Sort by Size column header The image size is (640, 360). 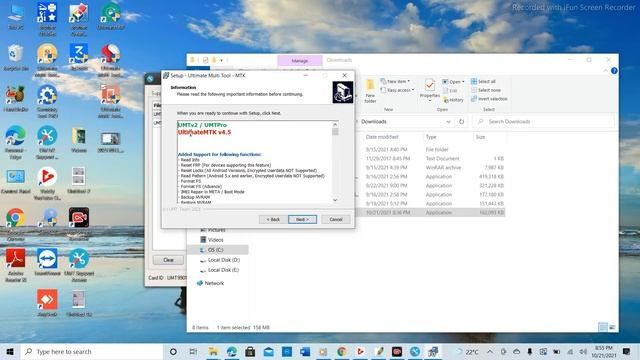480,137
